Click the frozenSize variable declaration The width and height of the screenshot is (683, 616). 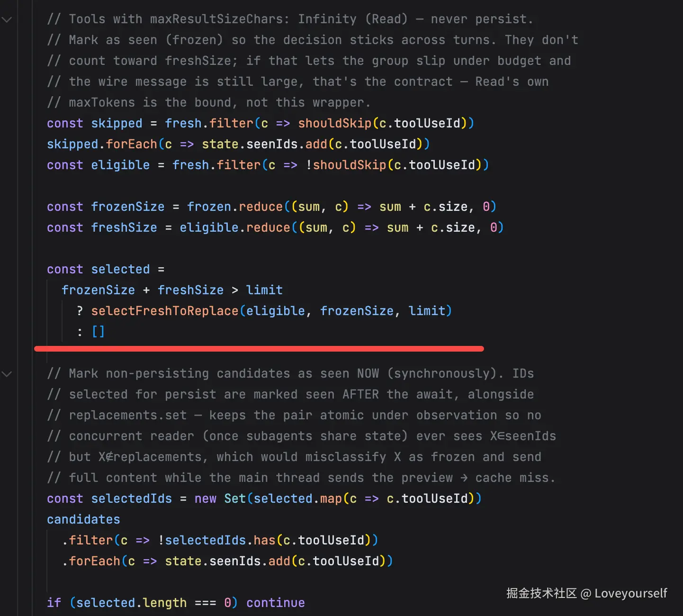click(x=128, y=207)
